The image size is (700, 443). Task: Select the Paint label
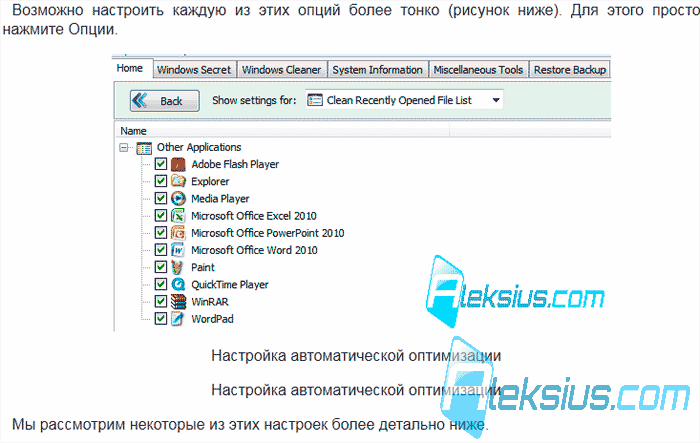(x=203, y=267)
